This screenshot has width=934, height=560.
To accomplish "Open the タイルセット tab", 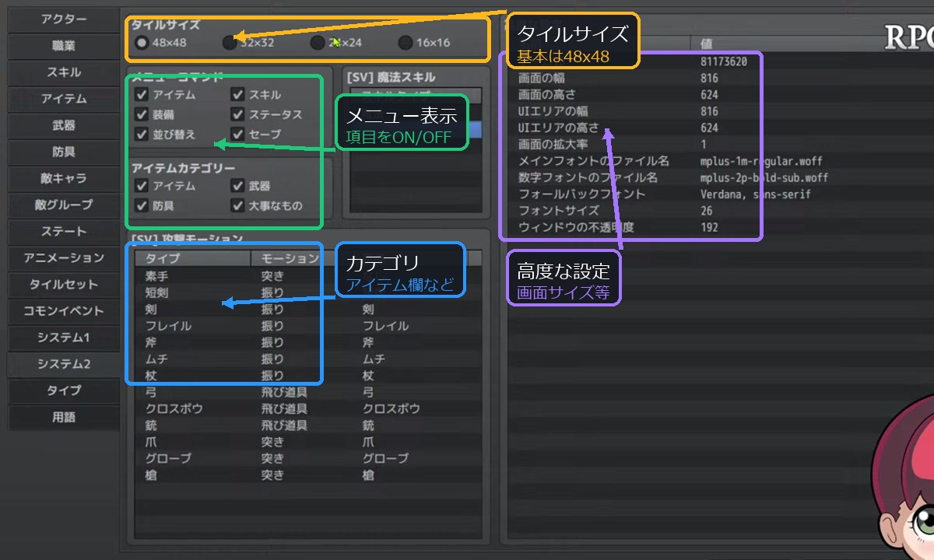I will point(64,284).
